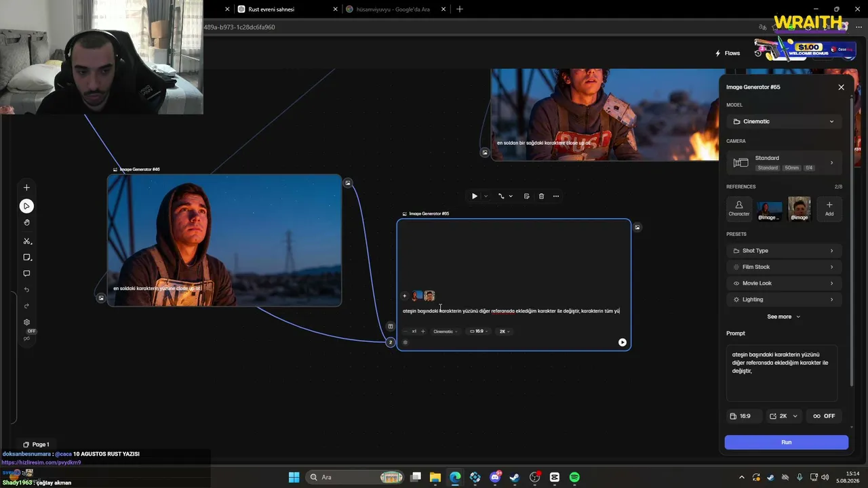Select first @image reference in panel

[x=769, y=209]
